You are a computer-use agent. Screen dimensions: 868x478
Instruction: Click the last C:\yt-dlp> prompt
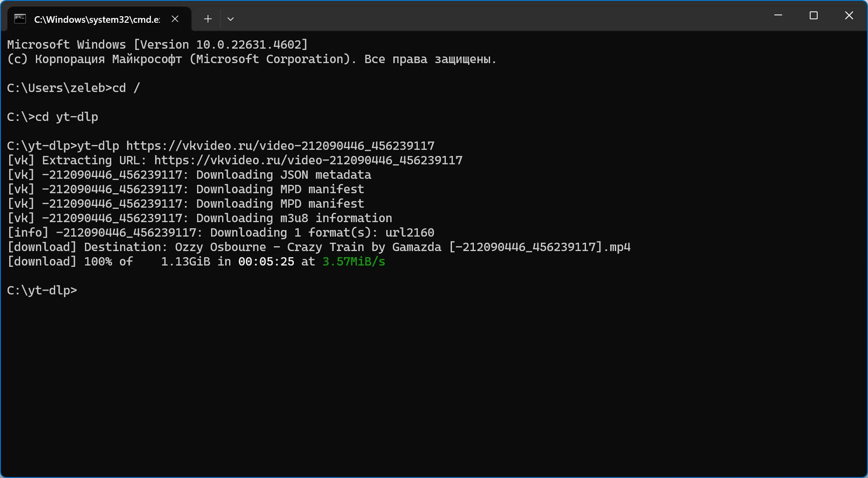tap(42, 290)
